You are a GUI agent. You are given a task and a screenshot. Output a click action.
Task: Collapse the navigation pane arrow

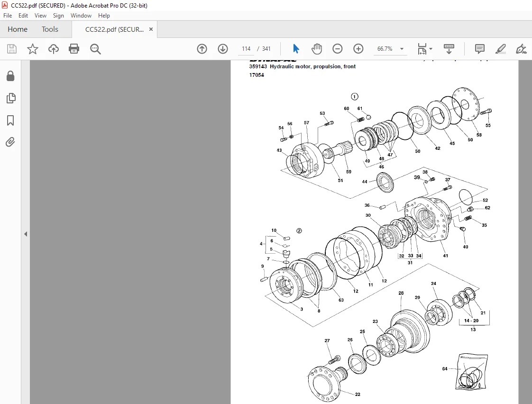[x=26, y=234]
